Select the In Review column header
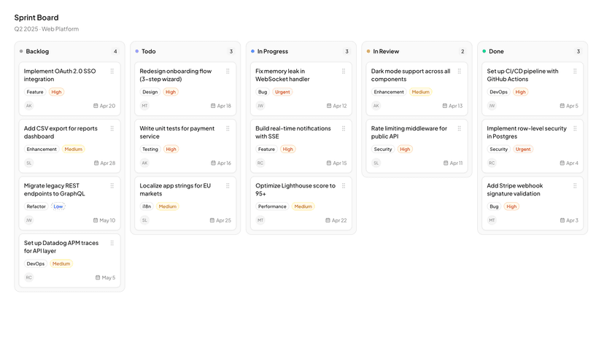Image resolution: width=604 pixels, height=364 pixels. tap(417, 51)
